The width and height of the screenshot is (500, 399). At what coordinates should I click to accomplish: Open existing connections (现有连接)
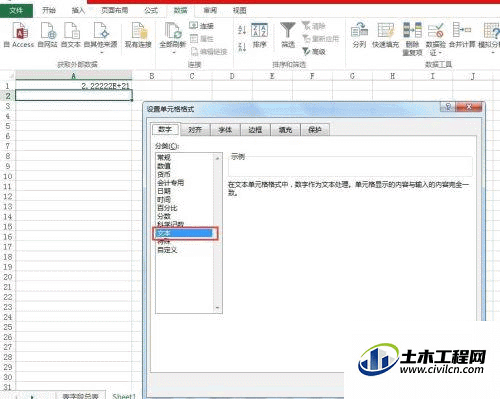coord(138,35)
